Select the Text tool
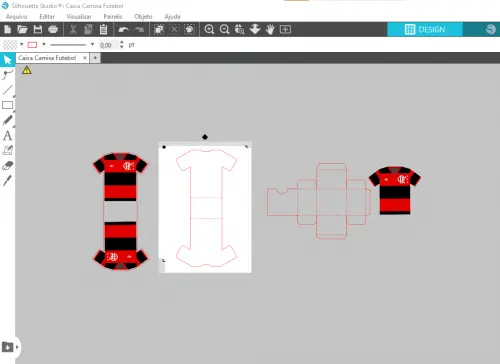 pyautogui.click(x=8, y=135)
